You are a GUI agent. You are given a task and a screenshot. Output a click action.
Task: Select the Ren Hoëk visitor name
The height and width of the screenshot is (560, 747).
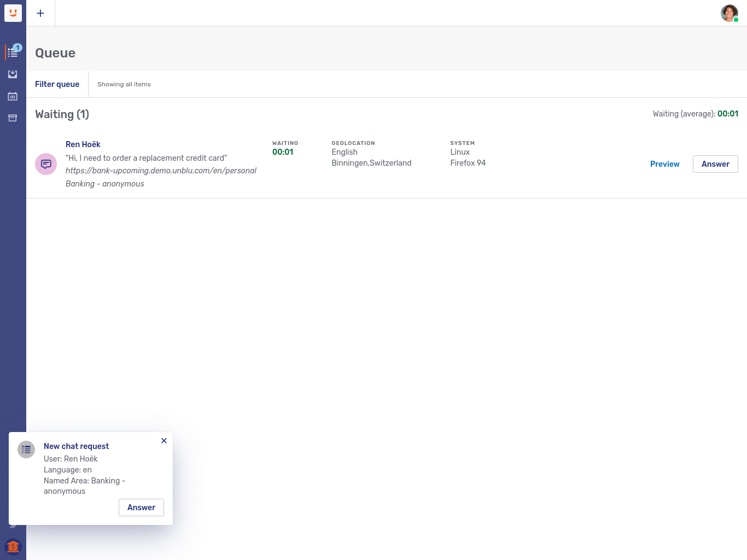(x=83, y=144)
